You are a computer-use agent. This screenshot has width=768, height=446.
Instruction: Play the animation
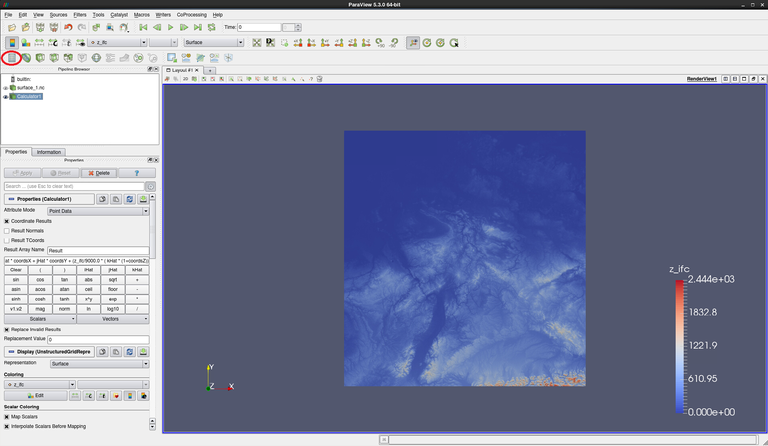coord(170,27)
